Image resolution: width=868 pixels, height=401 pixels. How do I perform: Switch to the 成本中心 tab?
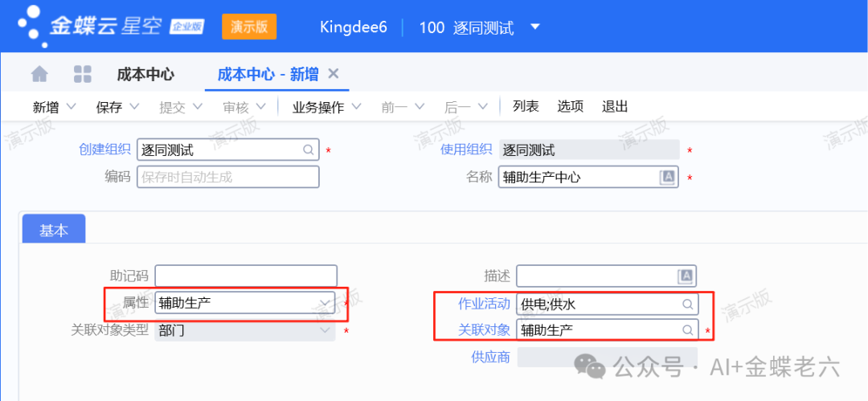click(x=145, y=75)
